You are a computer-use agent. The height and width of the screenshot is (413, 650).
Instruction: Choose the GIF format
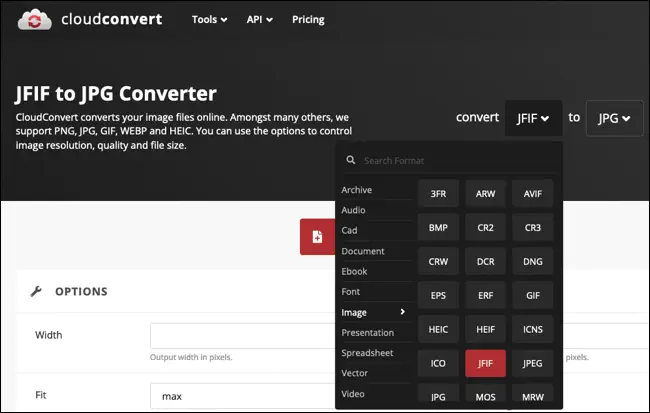(x=533, y=296)
